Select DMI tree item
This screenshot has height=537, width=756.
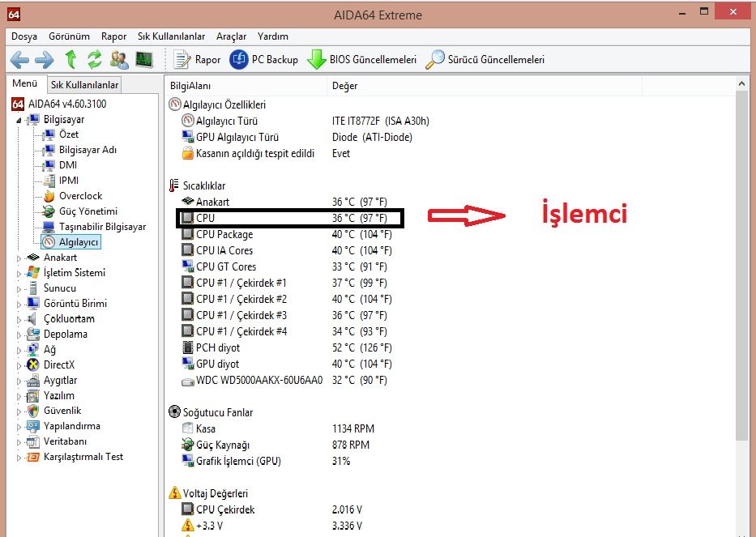(x=60, y=165)
